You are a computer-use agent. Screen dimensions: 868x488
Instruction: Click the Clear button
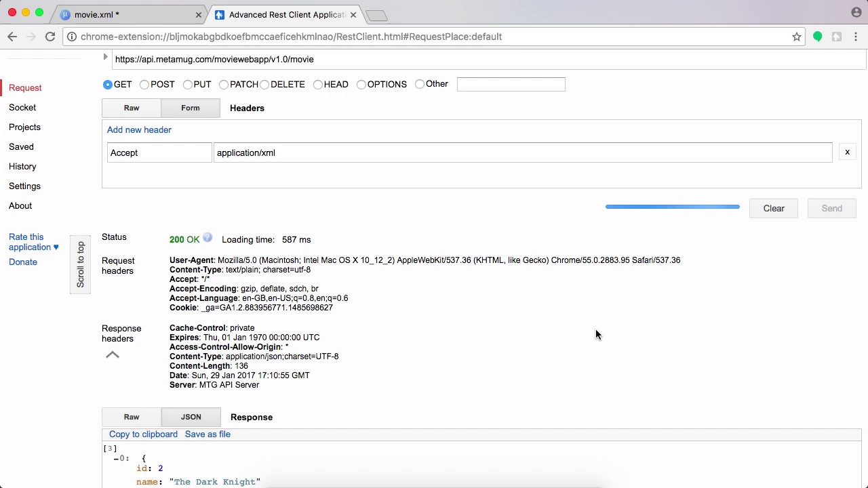774,208
